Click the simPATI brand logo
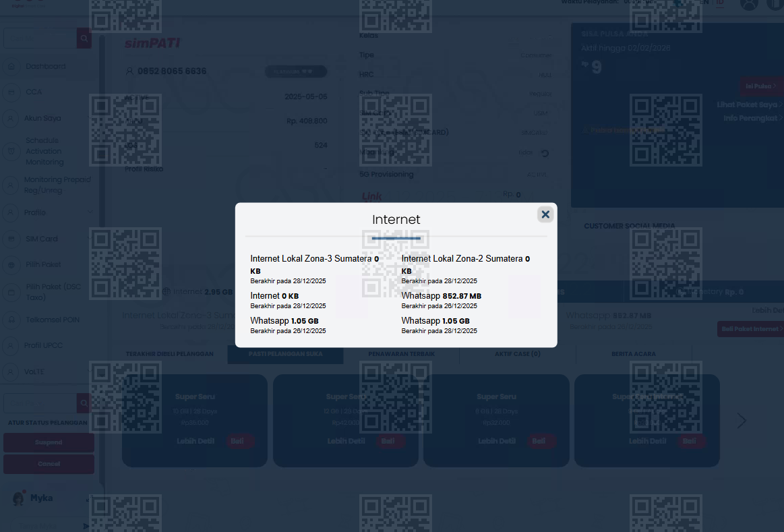784x532 pixels. pos(152,43)
